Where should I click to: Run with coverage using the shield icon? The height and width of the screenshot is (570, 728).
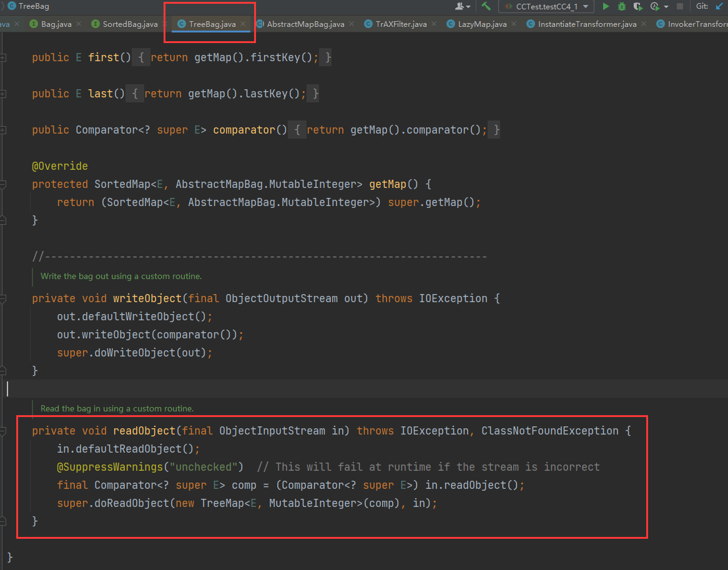tap(638, 6)
